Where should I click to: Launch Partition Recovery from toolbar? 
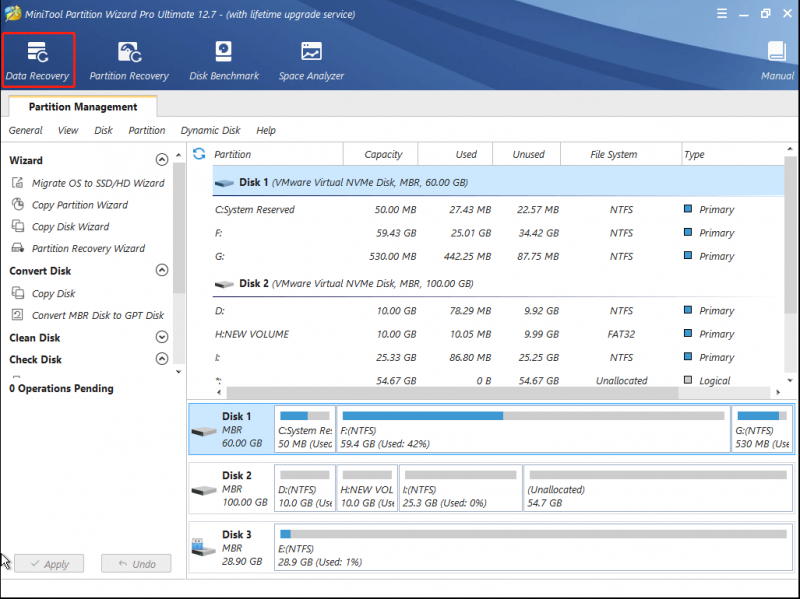[x=129, y=61]
